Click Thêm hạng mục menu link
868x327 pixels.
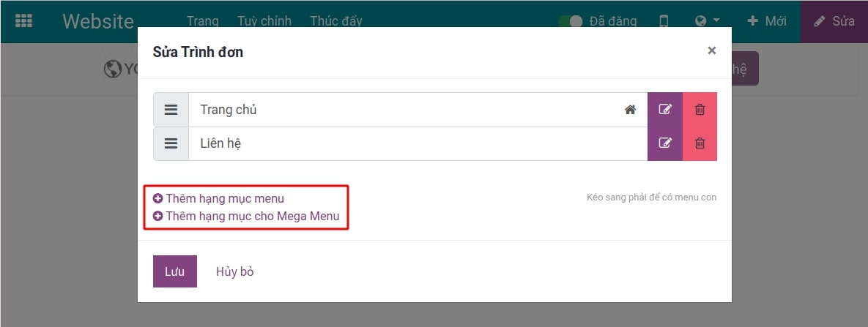coord(218,199)
